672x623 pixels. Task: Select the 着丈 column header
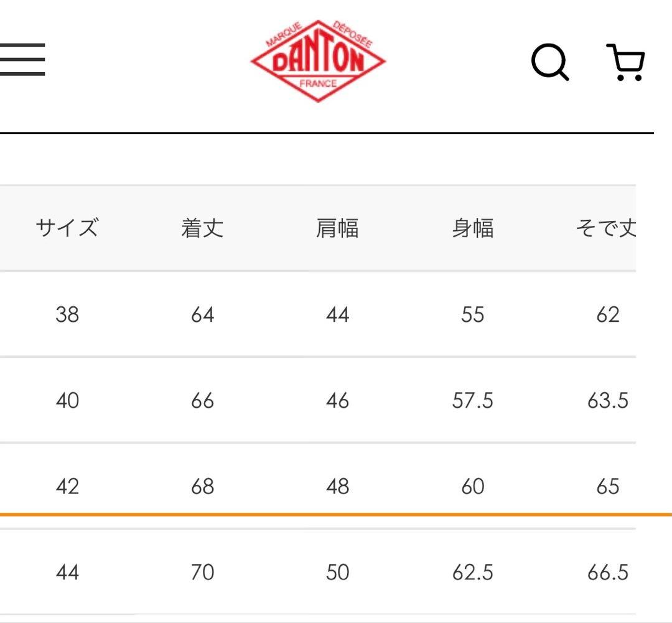tap(202, 228)
